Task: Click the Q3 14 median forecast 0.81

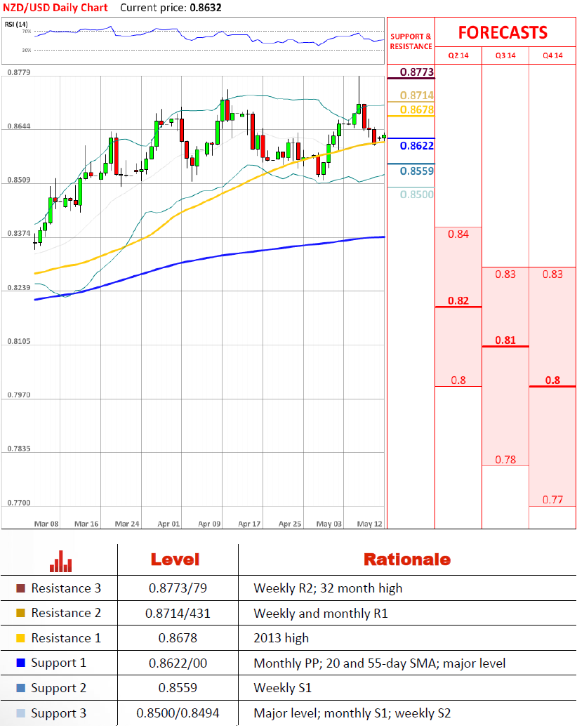Action: 505,340
